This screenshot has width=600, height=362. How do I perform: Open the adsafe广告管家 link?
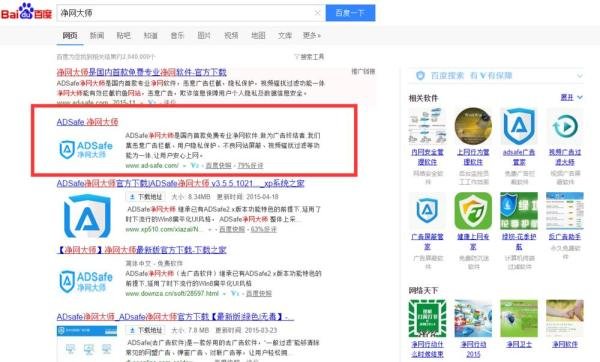[519, 157]
